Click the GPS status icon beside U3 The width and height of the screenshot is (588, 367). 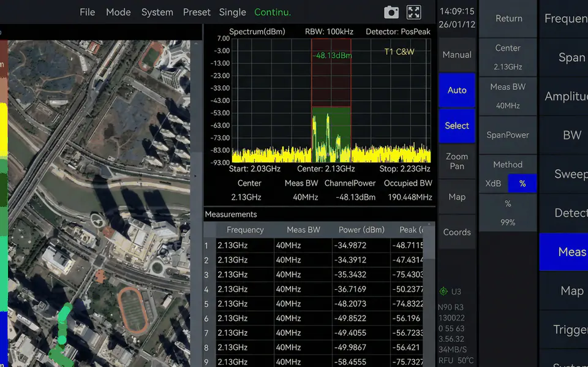point(443,291)
